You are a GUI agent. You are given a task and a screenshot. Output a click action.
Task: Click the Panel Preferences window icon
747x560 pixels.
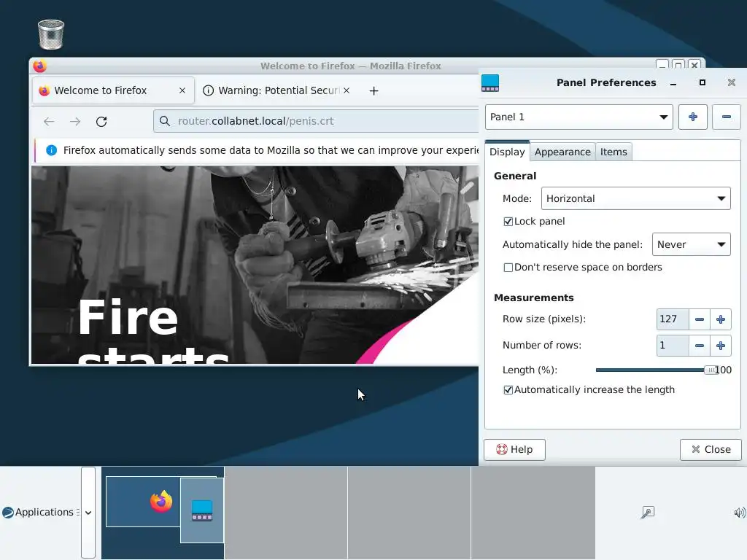tap(490, 83)
